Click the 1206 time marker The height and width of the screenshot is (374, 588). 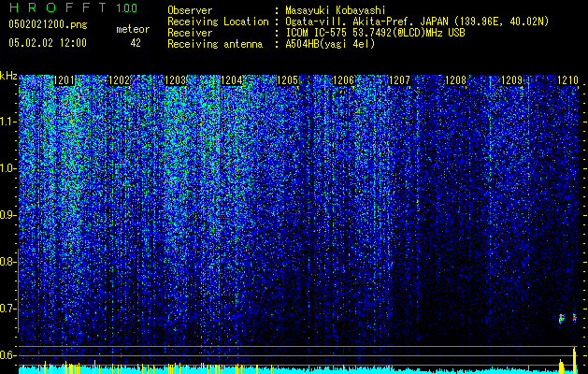[x=343, y=80]
